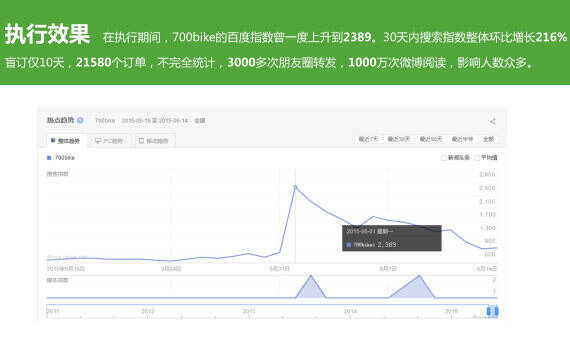Select the last 30 days range

click(398, 139)
